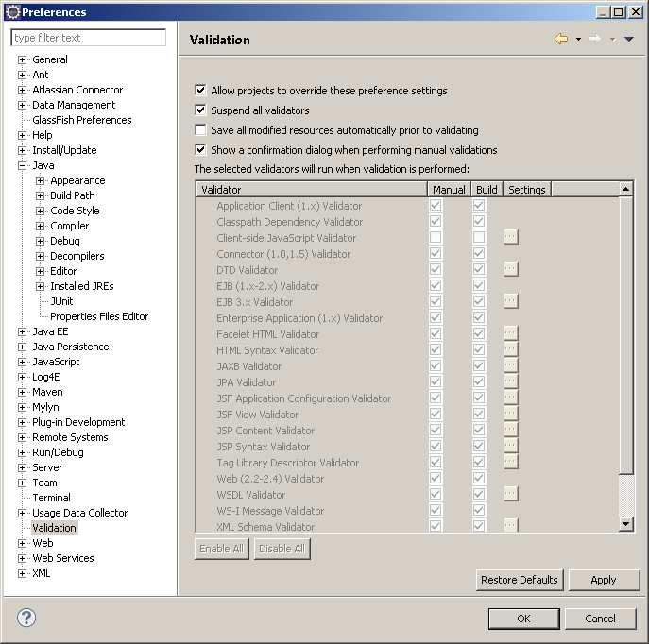Open settings for JPA Validator
This screenshot has height=644, width=649.
511,381
